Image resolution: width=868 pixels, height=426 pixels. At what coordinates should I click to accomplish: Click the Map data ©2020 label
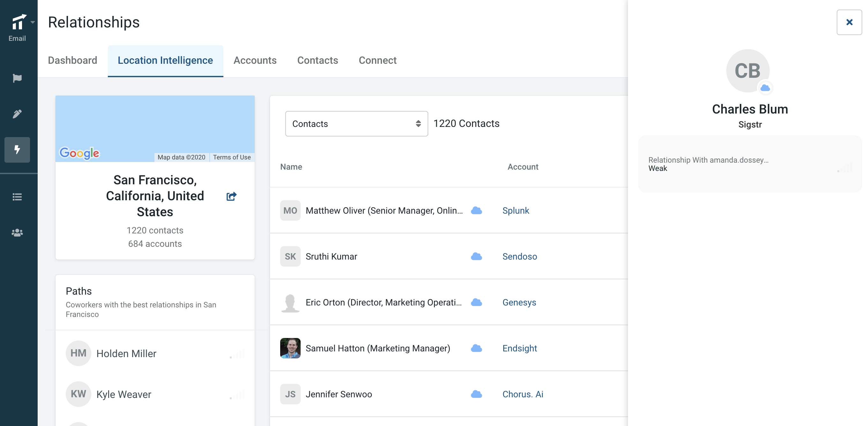[x=181, y=157]
